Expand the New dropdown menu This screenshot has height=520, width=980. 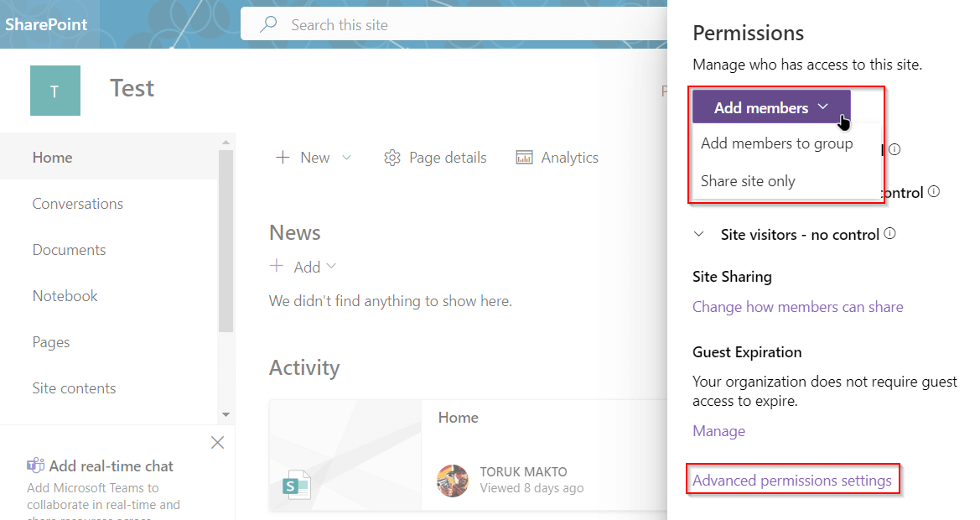click(346, 157)
